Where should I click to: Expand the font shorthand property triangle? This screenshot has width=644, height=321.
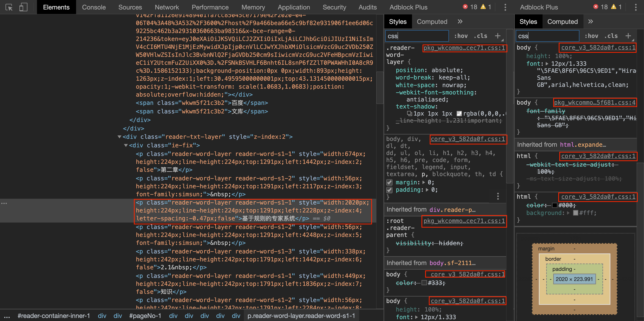tap(547, 64)
